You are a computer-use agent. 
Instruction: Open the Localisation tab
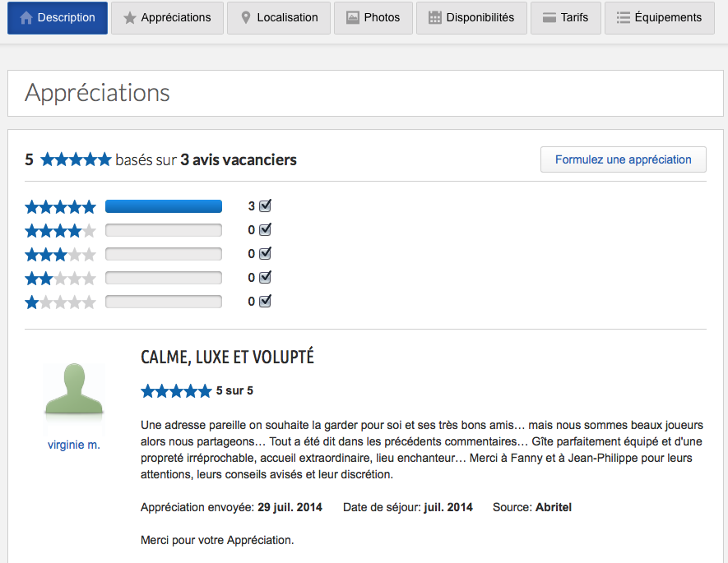click(278, 17)
